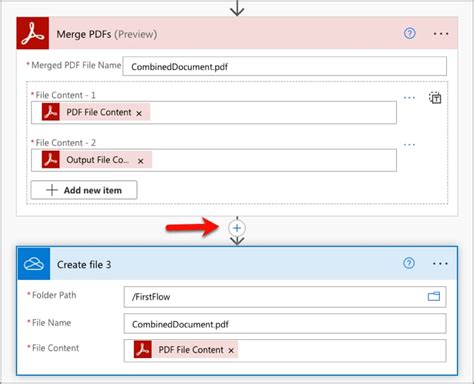Open help for Merge PDFs action

[410, 33]
